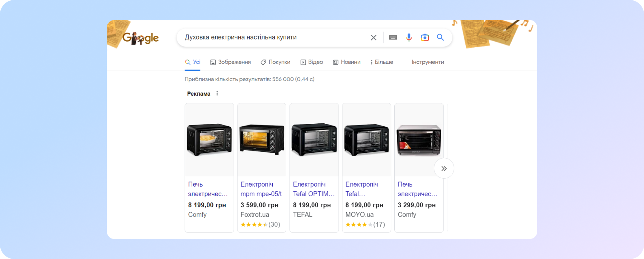Open Foxtrot.ua oven product image
Image resolution: width=644 pixels, height=259 pixels.
[262, 140]
